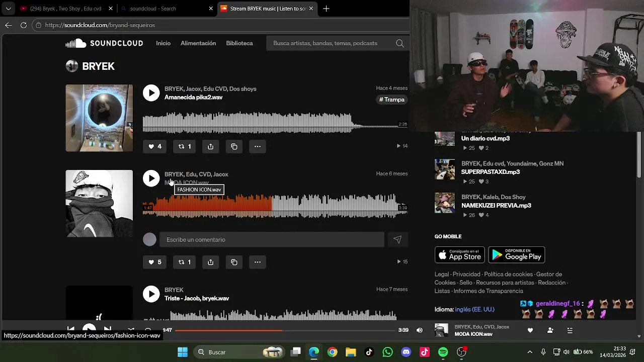Click the browser address bar URL
This screenshot has width=644, height=362.
pos(100,25)
